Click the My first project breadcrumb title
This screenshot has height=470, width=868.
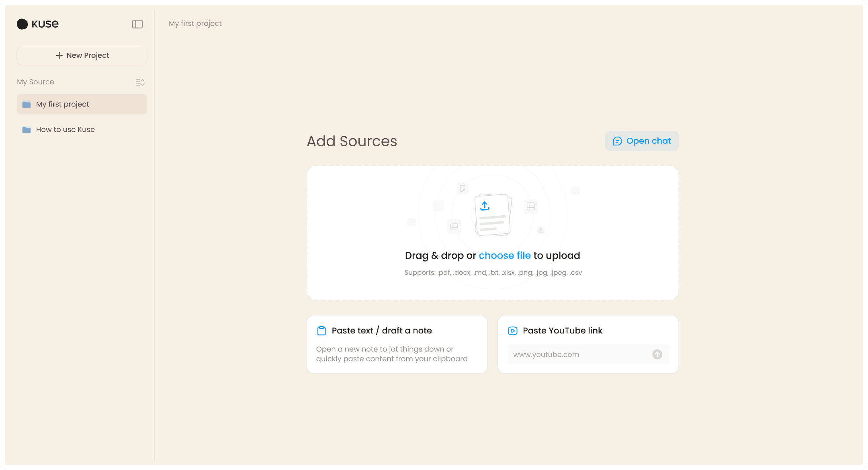tap(195, 23)
